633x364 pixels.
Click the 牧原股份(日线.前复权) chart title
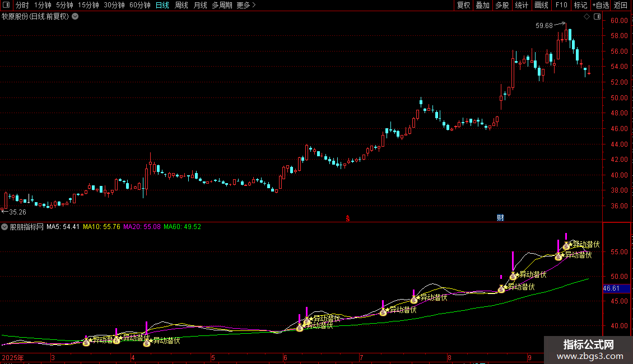pos(35,17)
